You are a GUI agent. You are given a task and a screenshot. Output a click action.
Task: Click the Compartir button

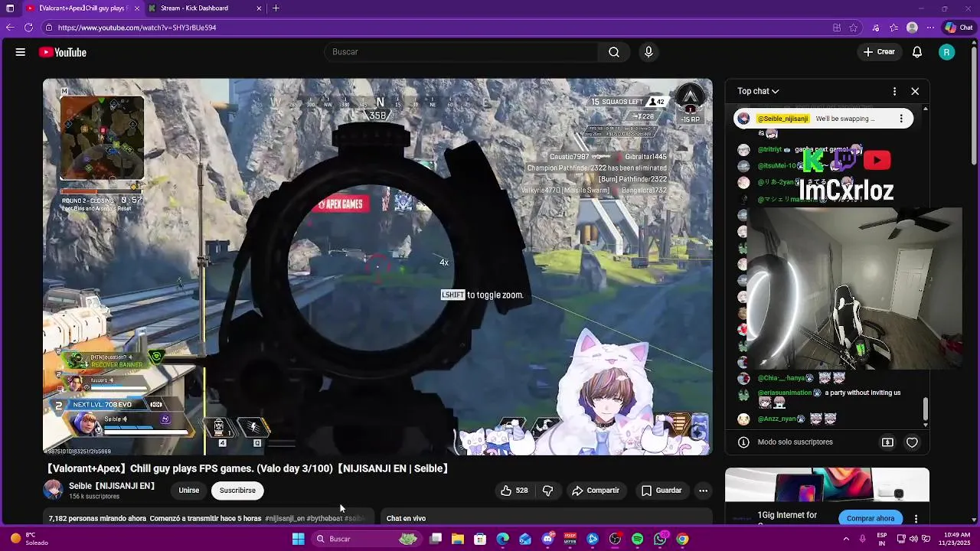click(x=596, y=491)
